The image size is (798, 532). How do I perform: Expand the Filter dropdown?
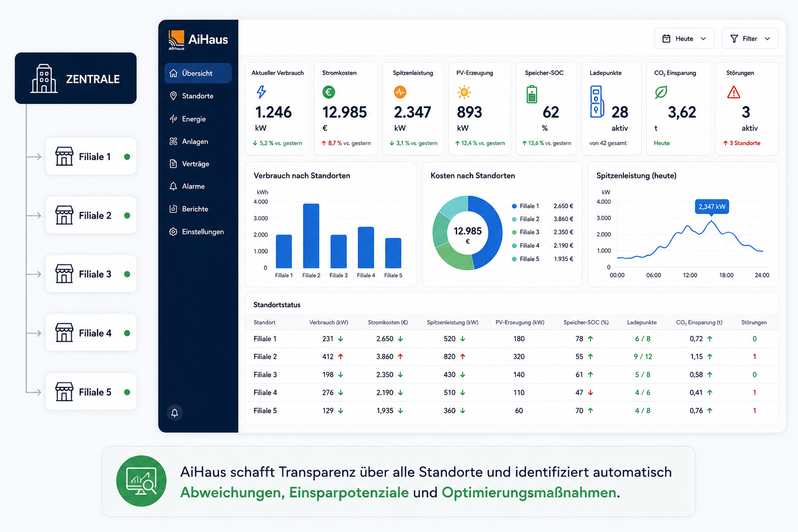click(750, 39)
